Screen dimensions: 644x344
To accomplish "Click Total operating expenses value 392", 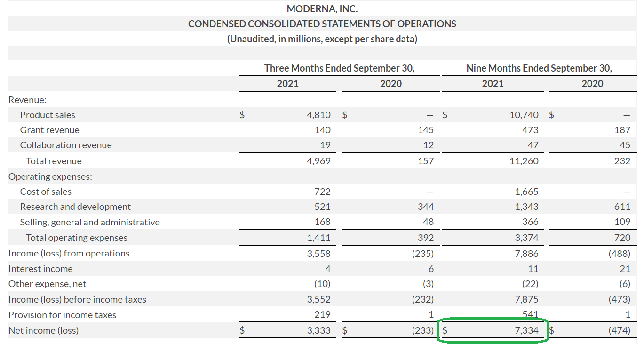I will point(425,238).
